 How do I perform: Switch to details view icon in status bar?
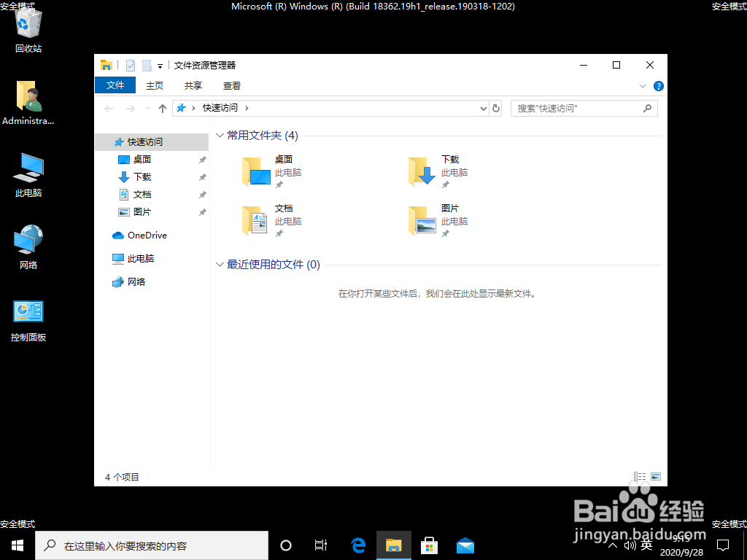(x=640, y=476)
